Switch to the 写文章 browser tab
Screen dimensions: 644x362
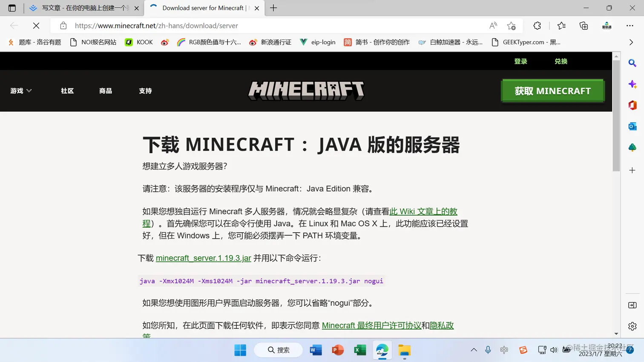84,8
